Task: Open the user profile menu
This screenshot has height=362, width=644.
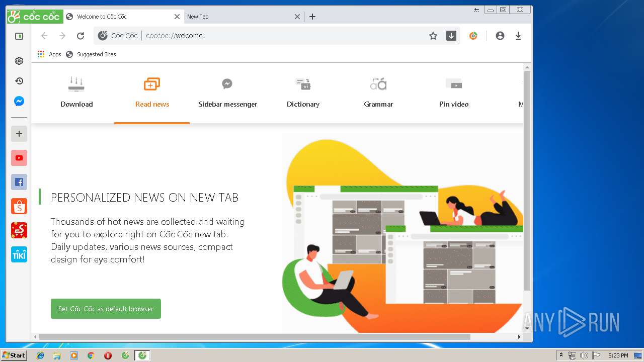Action: click(x=500, y=36)
